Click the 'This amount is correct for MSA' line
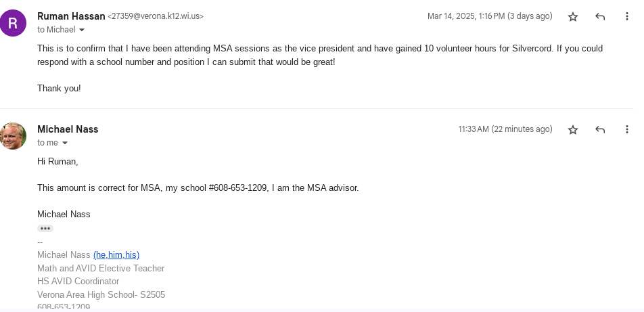 coord(198,188)
